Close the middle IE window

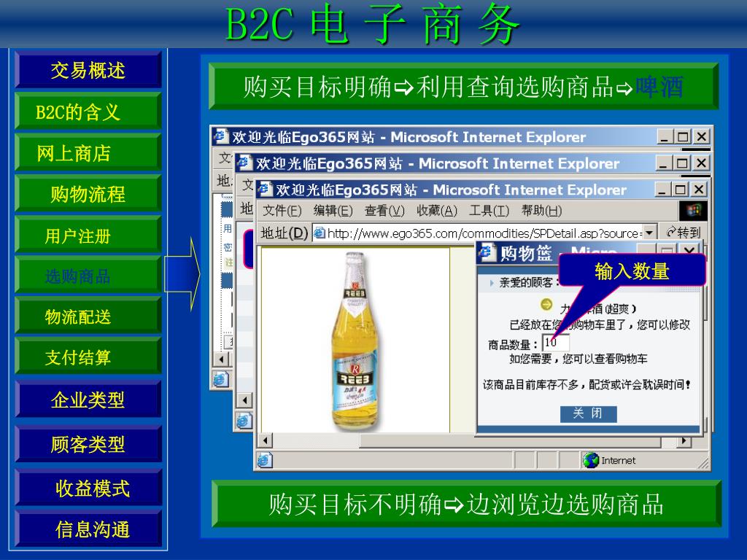click(x=701, y=163)
